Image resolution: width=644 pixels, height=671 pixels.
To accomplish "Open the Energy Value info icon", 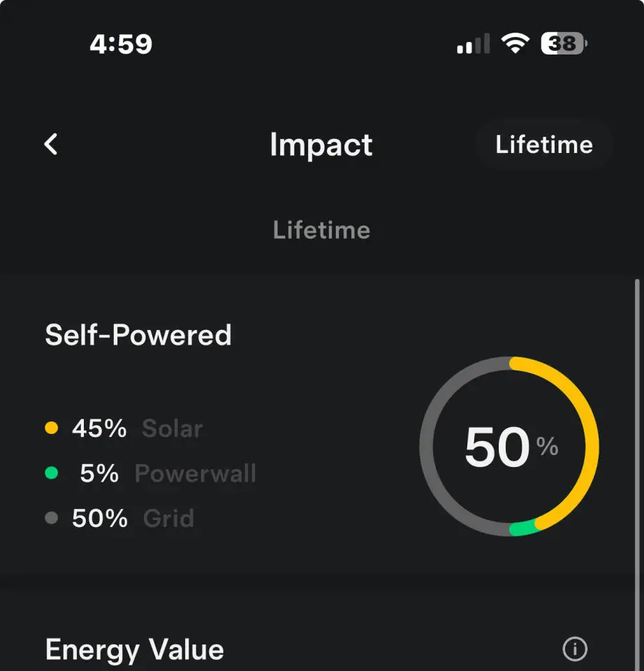I will (575, 649).
